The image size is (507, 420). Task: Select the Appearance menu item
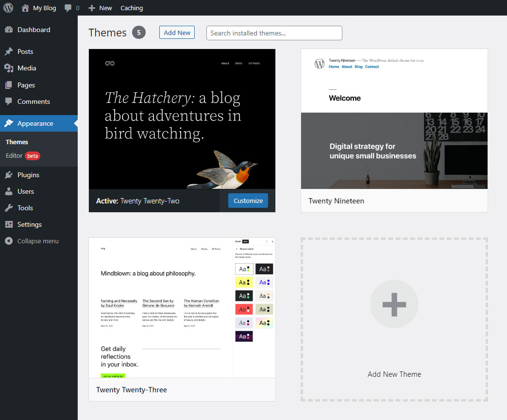[x=39, y=123]
